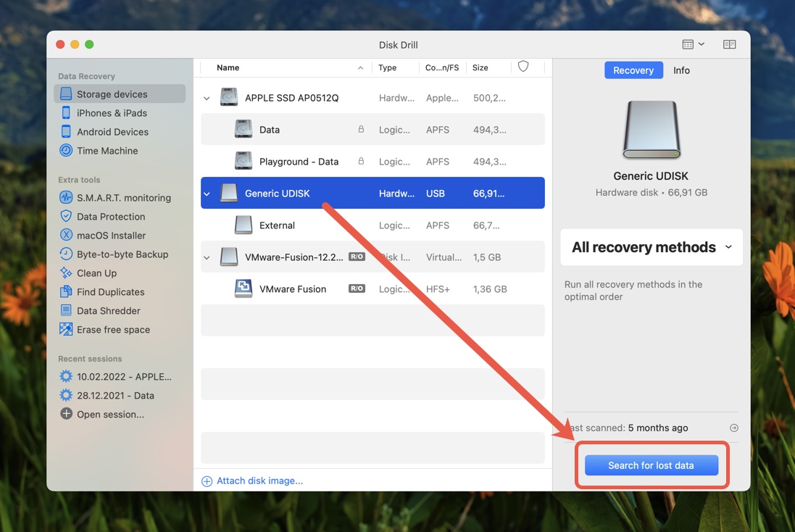The width and height of the screenshot is (795, 532).
Task: Click the view mode grid icon in title bar
Action: (688, 45)
